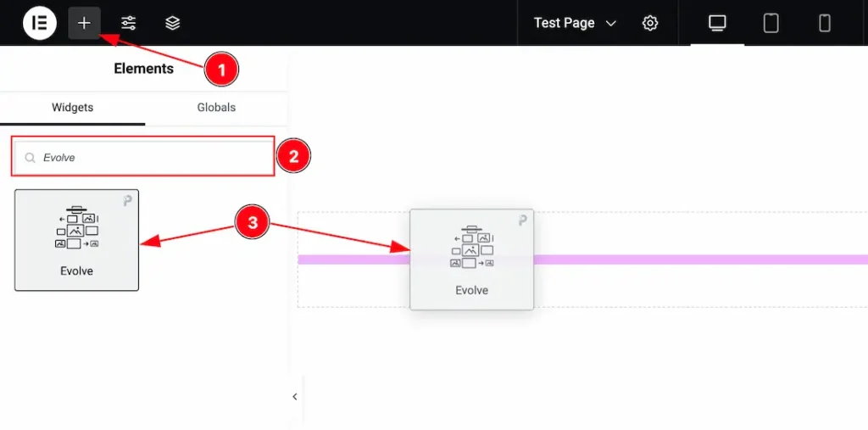Select the Evolve widget in the Elements panel
The image size is (868, 430).
point(76,240)
